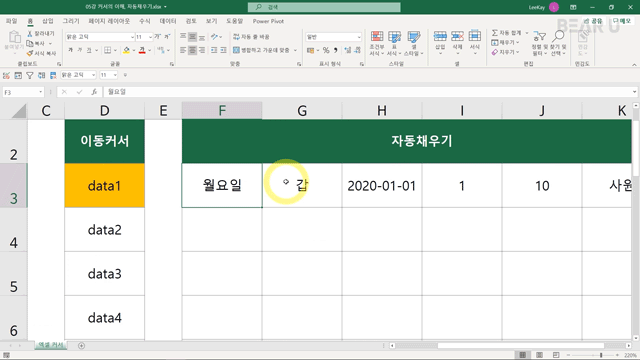Click the search box in title bar
The width and height of the screenshot is (640, 360).
324,7
